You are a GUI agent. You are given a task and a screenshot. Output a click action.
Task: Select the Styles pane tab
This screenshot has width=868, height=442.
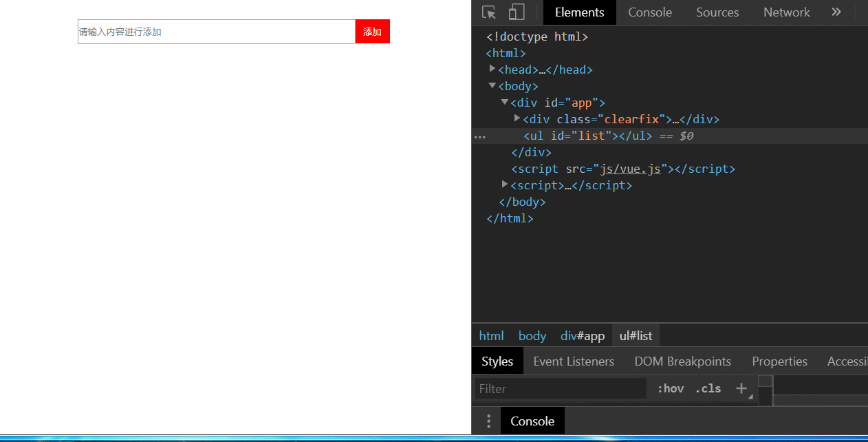[497, 361]
